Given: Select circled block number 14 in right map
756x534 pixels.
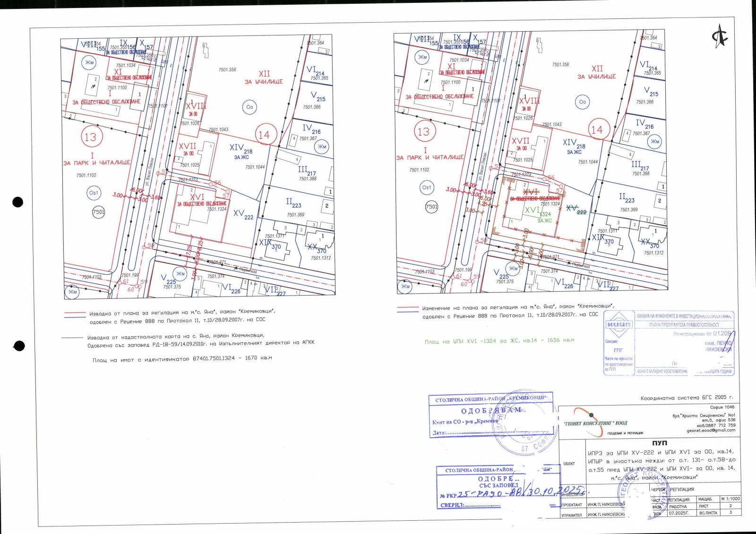Looking at the screenshot, I should (x=597, y=130).
